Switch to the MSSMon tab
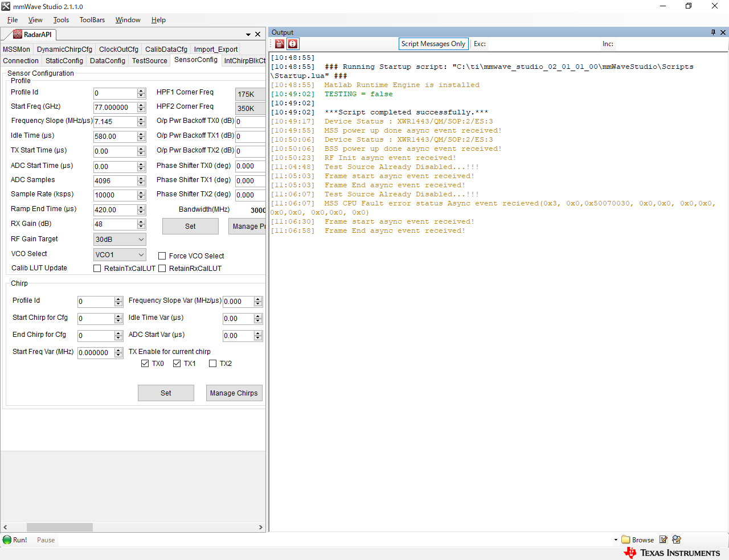Viewport: 729px width, 560px height. 17,50
